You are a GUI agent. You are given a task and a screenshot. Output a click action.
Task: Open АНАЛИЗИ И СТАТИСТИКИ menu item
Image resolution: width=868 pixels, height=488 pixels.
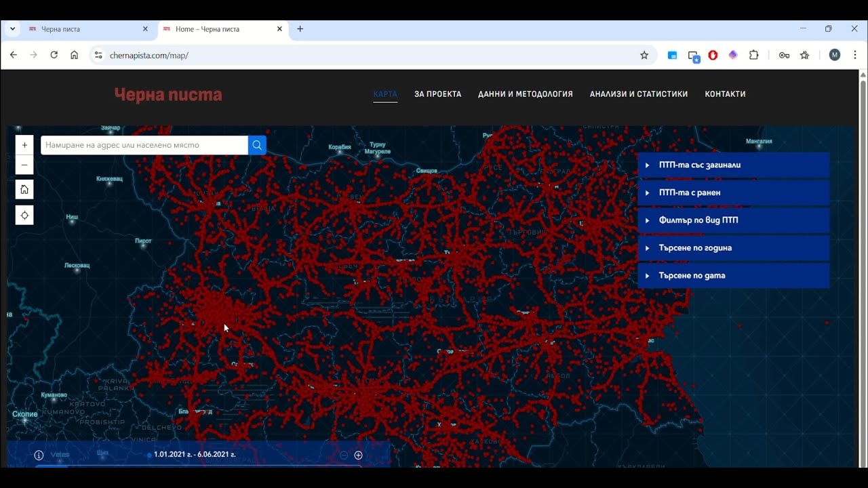(639, 94)
